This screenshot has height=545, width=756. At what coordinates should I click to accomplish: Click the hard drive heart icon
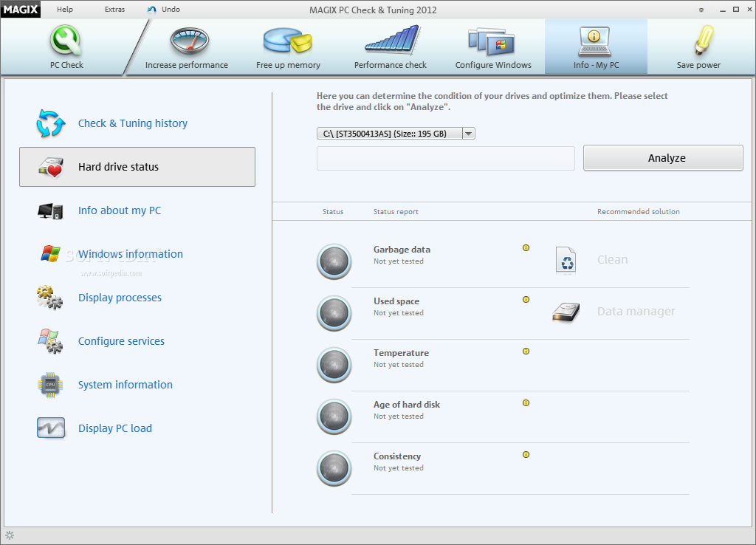51,167
